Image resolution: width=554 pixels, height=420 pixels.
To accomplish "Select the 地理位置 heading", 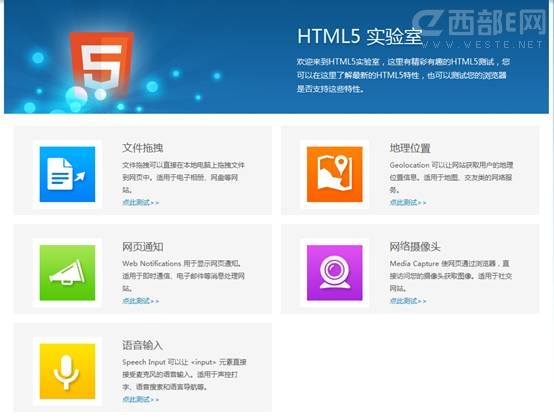I will [x=410, y=148].
